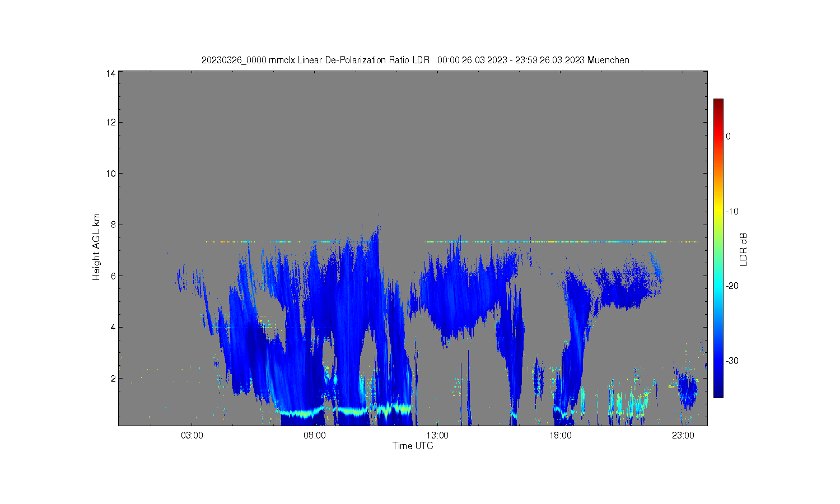Click the 23:00 time tick label

click(683, 435)
